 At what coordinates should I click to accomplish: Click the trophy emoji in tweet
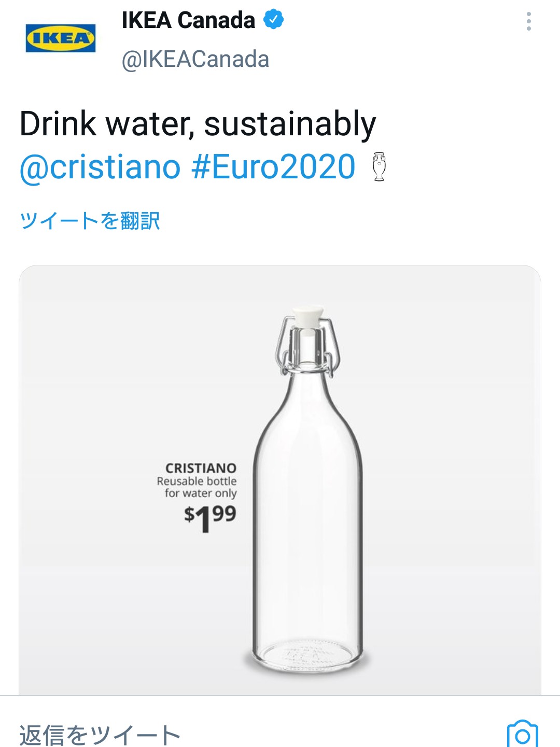coord(380,167)
